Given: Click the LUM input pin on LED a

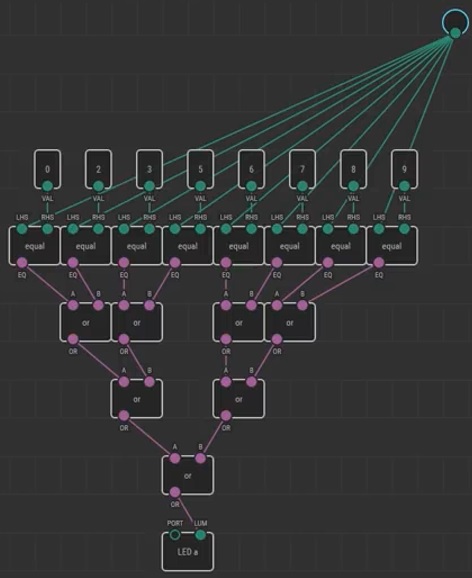Looking at the screenshot, I should click(200, 535).
